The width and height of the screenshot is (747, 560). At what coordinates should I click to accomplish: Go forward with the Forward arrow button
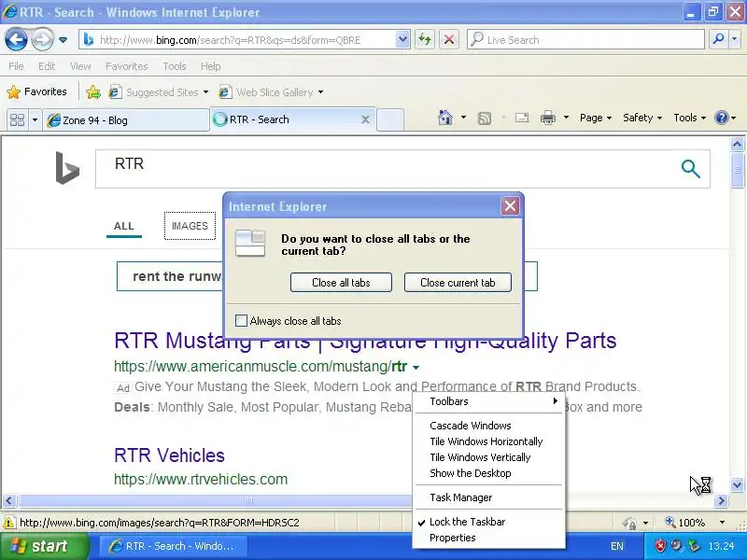pyautogui.click(x=42, y=39)
